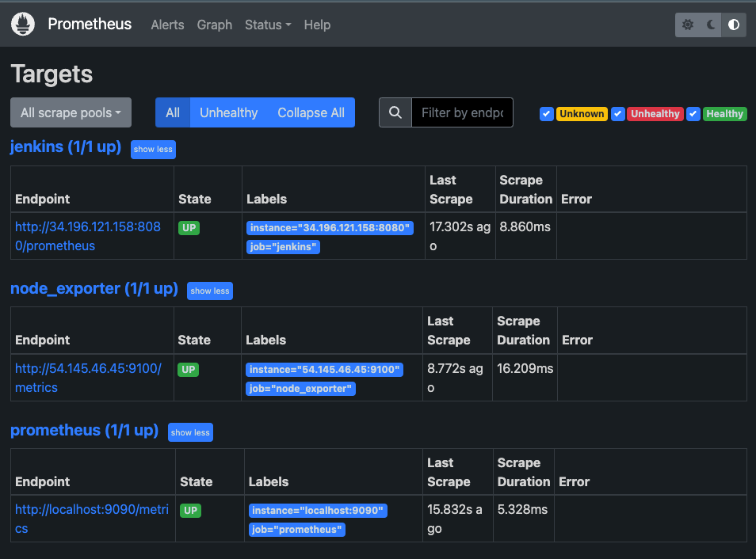Viewport: 756px width, 559px height.
Task: Switch to the Alerts page
Action: pyautogui.click(x=167, y=25)
